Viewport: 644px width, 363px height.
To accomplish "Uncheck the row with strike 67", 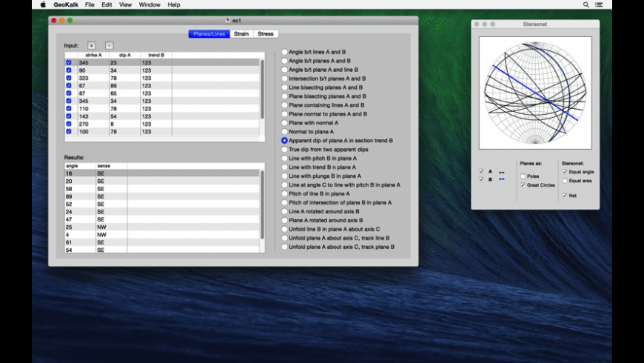I will [x=69, y=85].
